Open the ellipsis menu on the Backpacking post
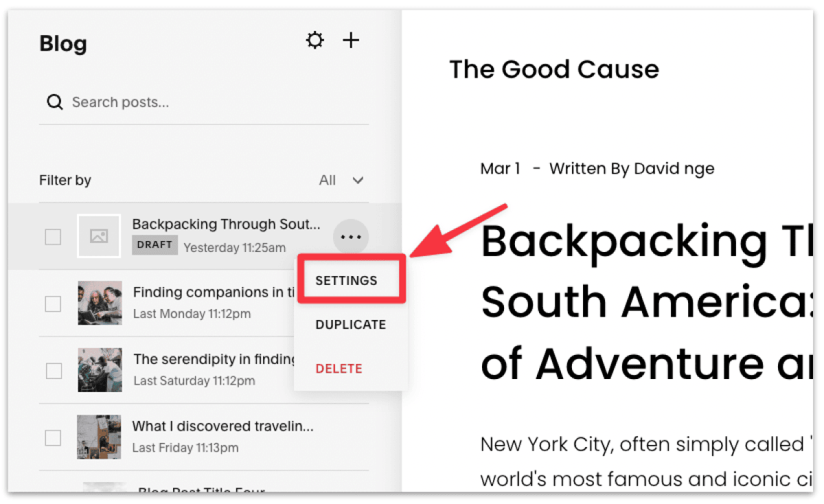 point(351,236)
